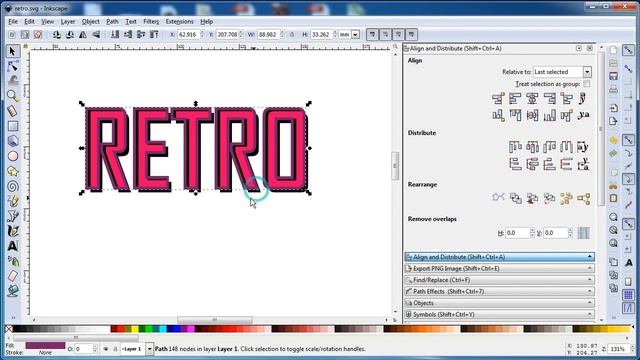This screenshot has width=640, height=360.
Task: Toggle move patterns affect button
Action: [411, 35]
